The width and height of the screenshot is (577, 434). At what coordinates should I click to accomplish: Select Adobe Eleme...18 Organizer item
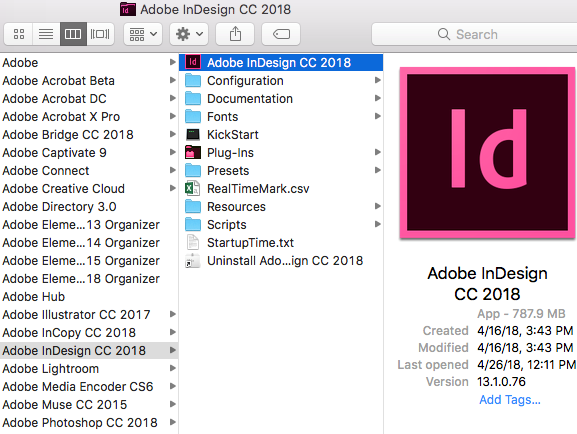click(89, 279)
